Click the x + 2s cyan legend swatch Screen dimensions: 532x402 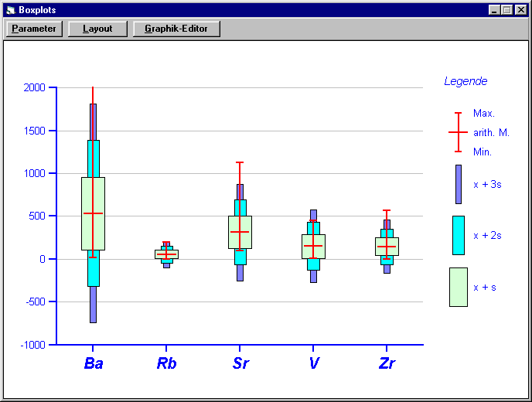(x=459, y=236)
